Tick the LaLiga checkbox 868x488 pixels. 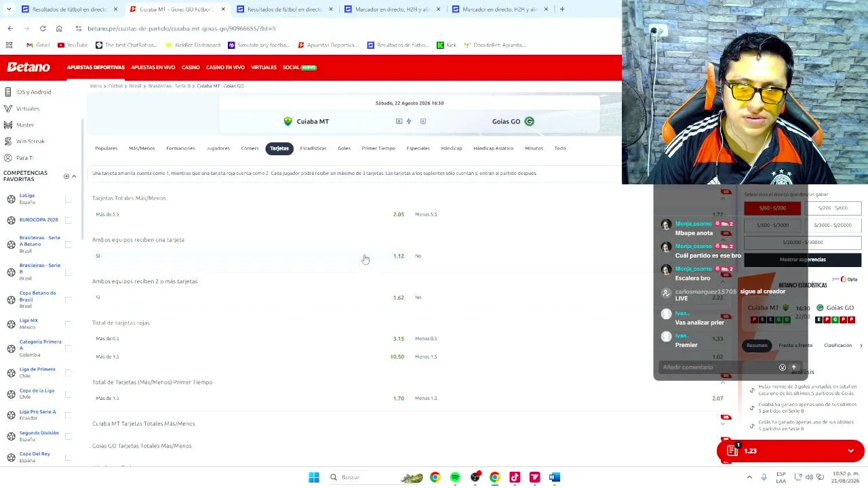[x=68, y=199]
